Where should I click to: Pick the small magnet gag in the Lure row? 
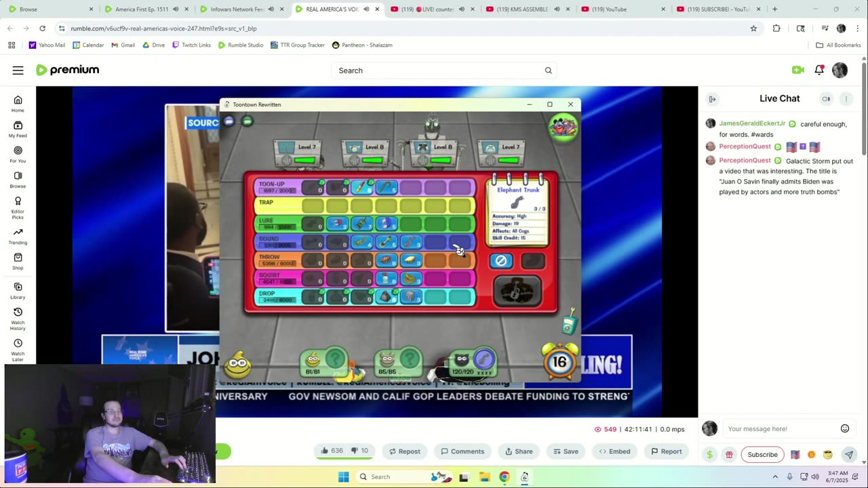(x=337, y=224)
